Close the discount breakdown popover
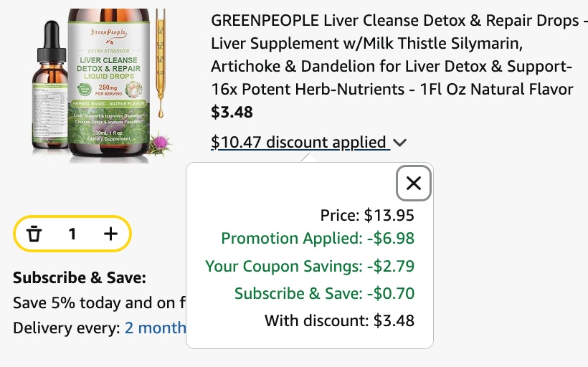 [413, 183]
